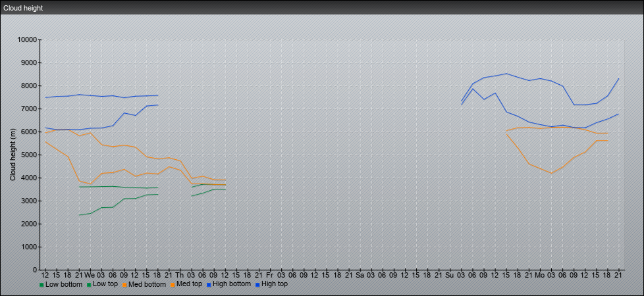
Task: Select the 'Th' day label on x-axis
Action: (x=180, y=274)
